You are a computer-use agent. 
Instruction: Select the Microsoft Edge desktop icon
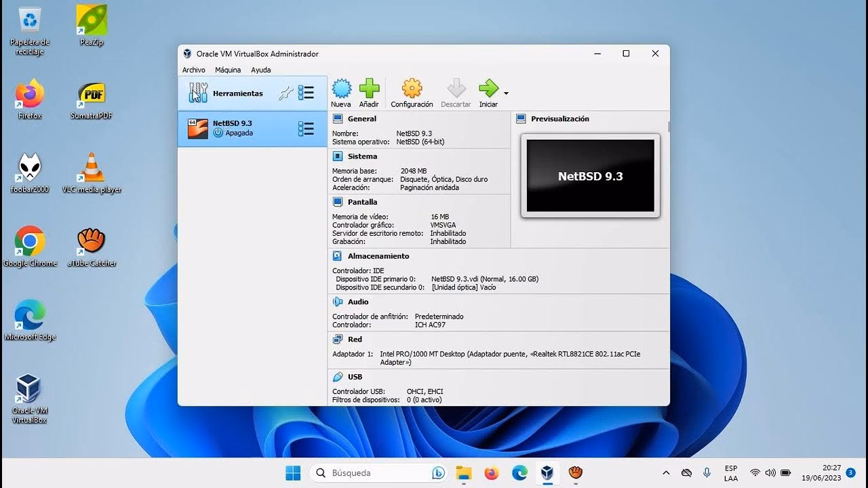pyautogui.click(x=30, y=321)
